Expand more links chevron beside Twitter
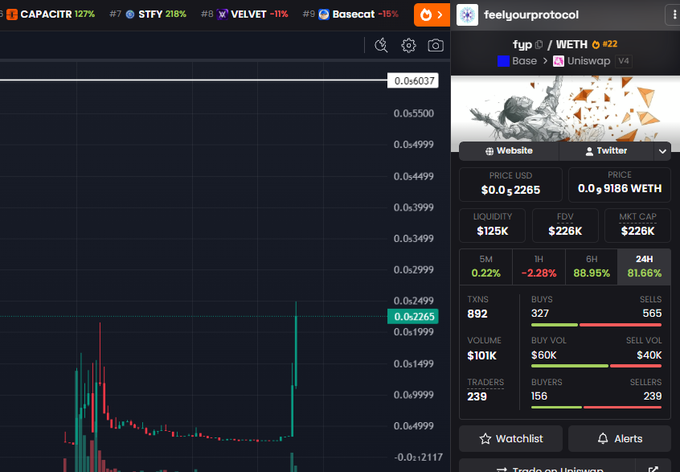Screen dimensions: 680x472 [662, 151]
